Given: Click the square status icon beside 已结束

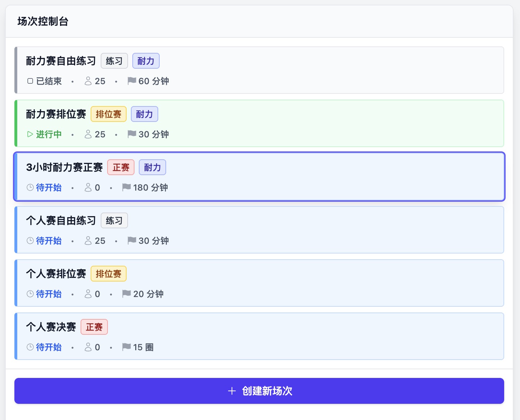Looking at the screenshot, I should [30, 81].
